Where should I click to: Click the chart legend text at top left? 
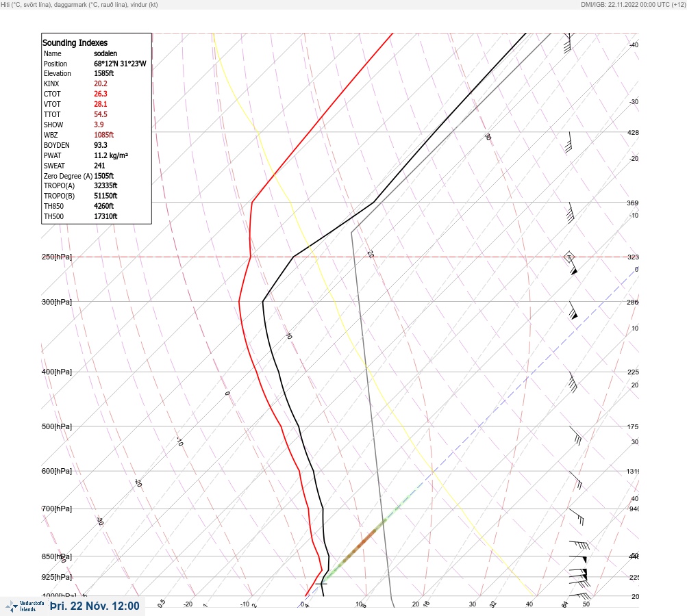(79, 5)
